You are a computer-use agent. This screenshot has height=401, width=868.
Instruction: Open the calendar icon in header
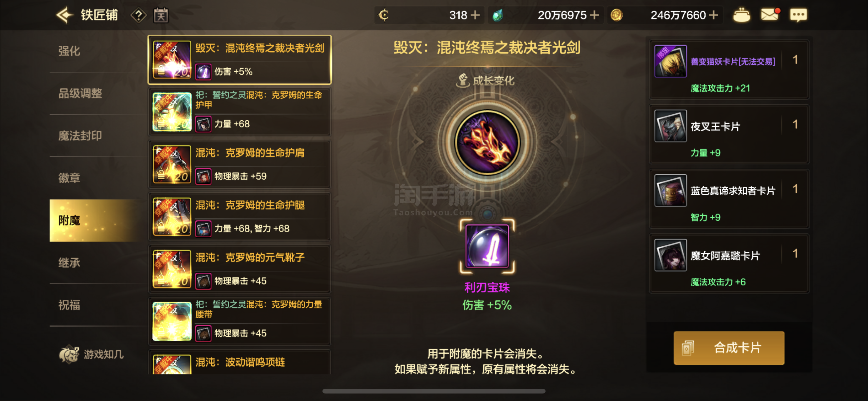(x=161, y=15)
